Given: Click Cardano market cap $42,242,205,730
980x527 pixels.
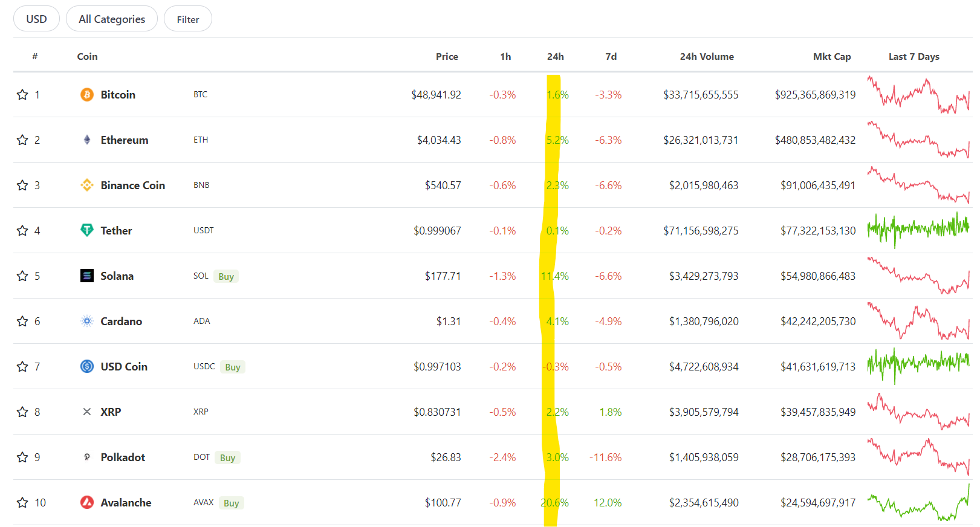Looking at the screenshot, I should coord(818,321).
